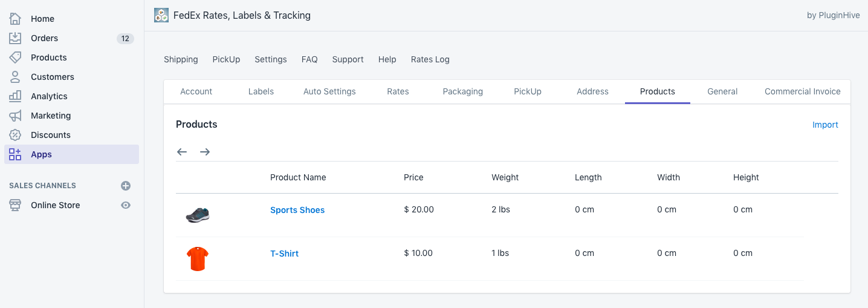Click the Orders count badge 12

click(x=125, y=39)
